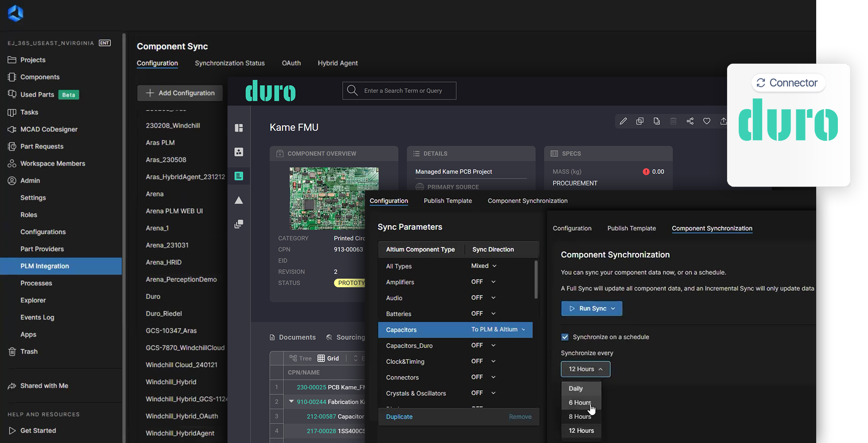Image resolution: width=868 pixels, height=443 pixels.
Task: Click the pencil edit icon for Kame FMU
Action: (623, 121)
